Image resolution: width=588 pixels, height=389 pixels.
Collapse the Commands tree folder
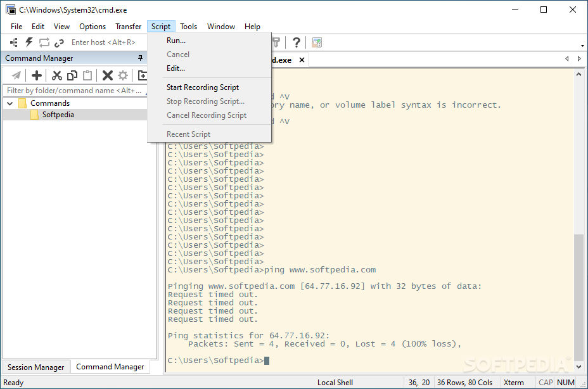tap(10, 103)
